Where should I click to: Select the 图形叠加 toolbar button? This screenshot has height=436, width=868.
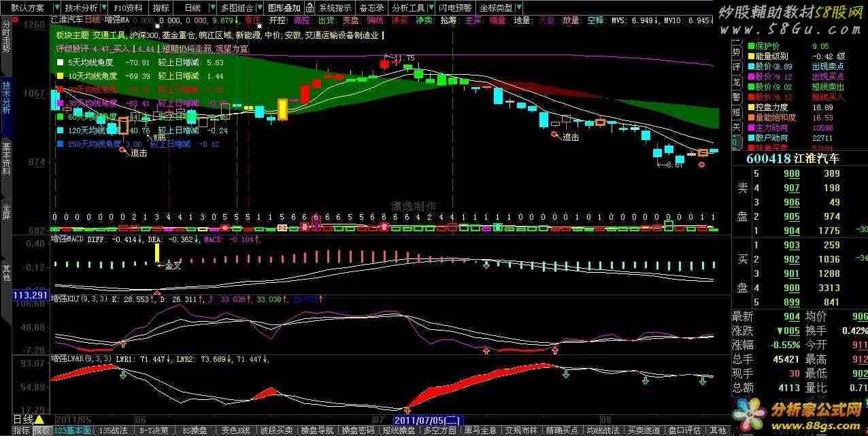pos(284,8)
